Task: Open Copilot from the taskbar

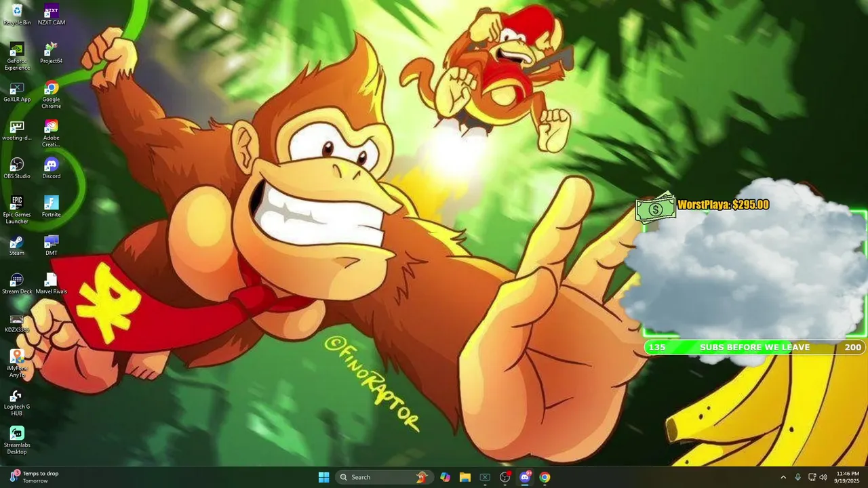Action: [445, 477]
